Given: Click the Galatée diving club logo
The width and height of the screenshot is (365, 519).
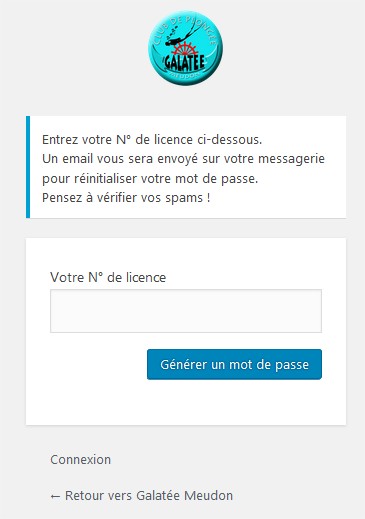Looking at the screenshot, I should point(185,48).
